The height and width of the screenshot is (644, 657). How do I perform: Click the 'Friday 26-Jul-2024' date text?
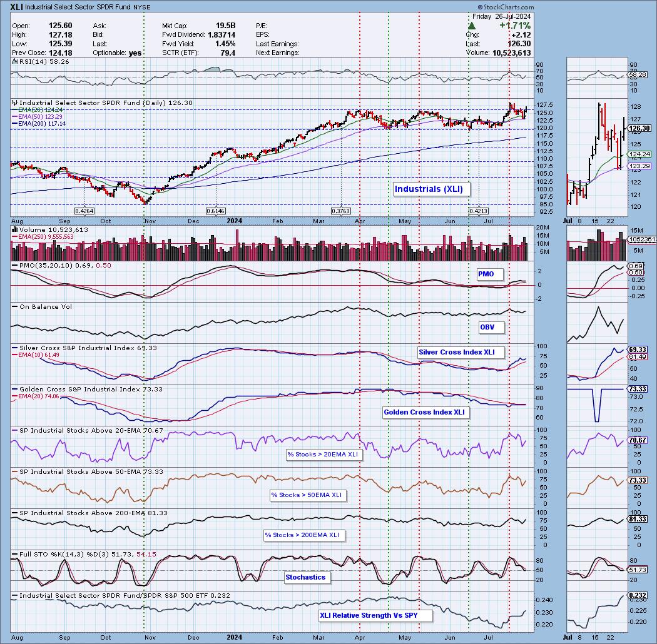tap(501, 16)
